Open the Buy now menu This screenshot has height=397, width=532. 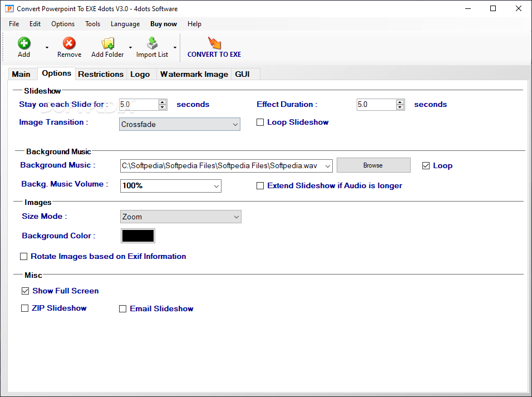[164, 24]
